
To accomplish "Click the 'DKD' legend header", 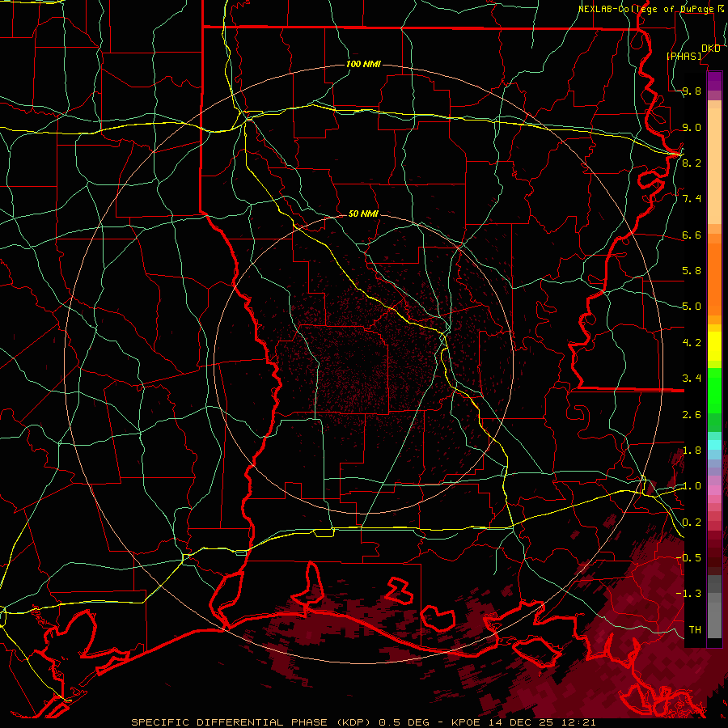I will coord(711,49).
